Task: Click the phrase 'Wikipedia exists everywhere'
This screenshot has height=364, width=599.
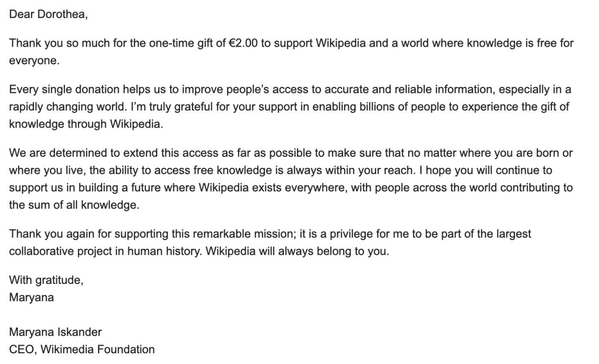Action: (x=273, y=188)
